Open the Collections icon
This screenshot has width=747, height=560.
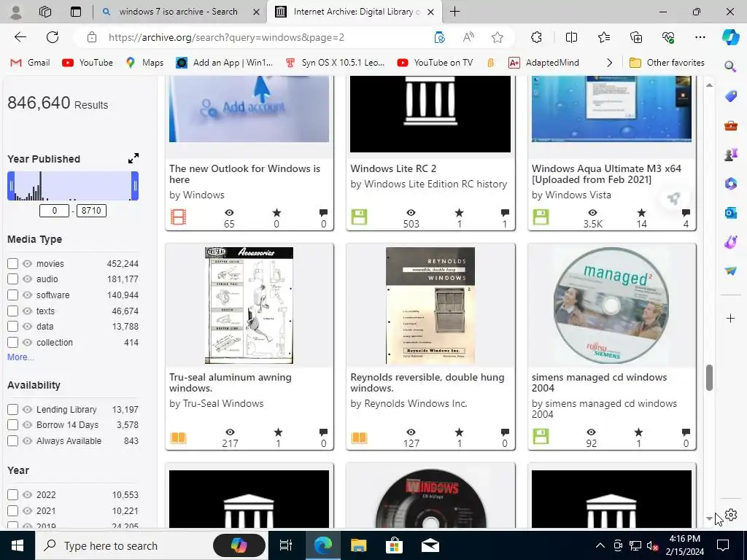(636, 37)
